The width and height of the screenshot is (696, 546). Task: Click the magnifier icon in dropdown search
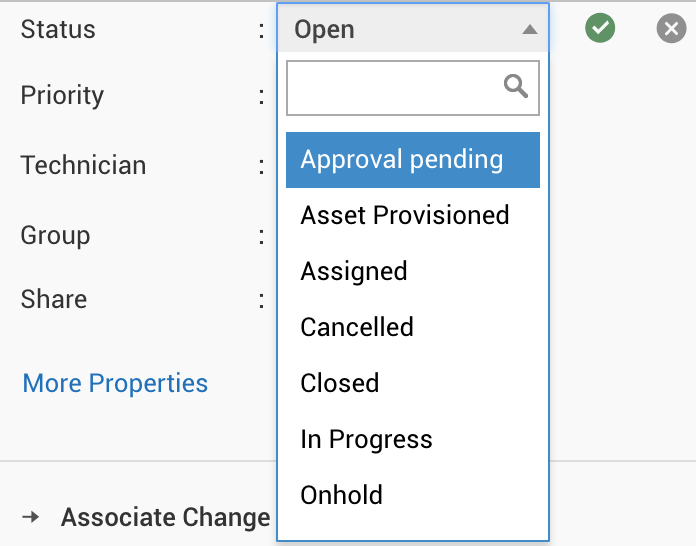coord(516,87)
